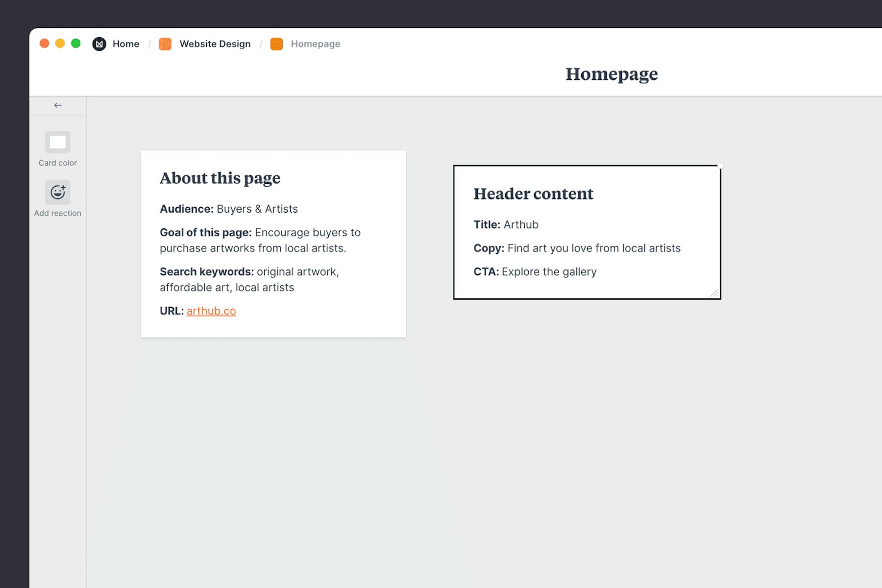Click the Homepage page title
This screenshot has height=588, width=882.
[x=612, y=74]
